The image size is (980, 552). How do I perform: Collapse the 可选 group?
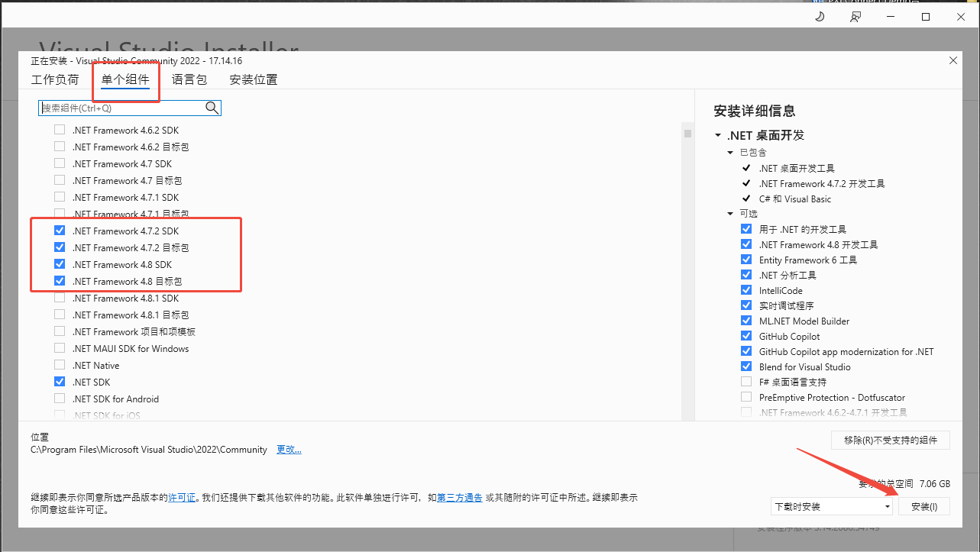[x=729, y=214]
